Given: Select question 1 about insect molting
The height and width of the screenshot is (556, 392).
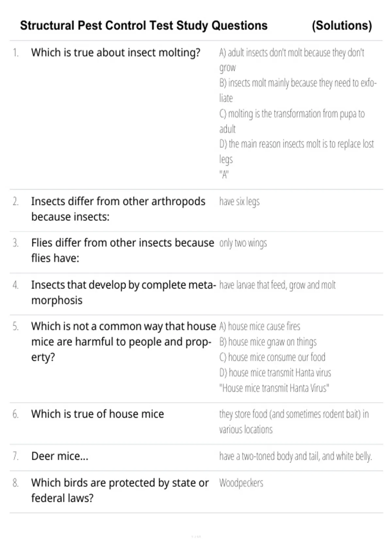Looking at the screenshot, I should (116, 53).
